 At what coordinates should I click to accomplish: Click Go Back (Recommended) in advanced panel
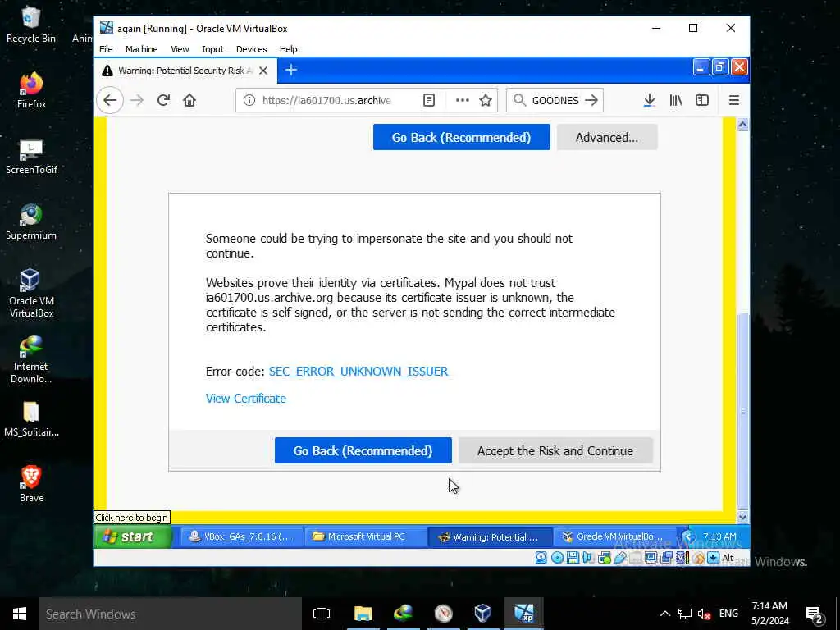[363, 450]
